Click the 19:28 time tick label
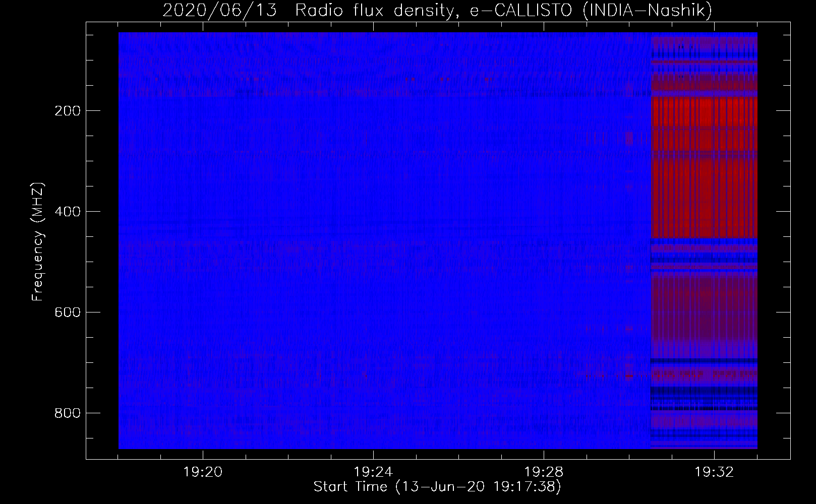 [544, 472]
